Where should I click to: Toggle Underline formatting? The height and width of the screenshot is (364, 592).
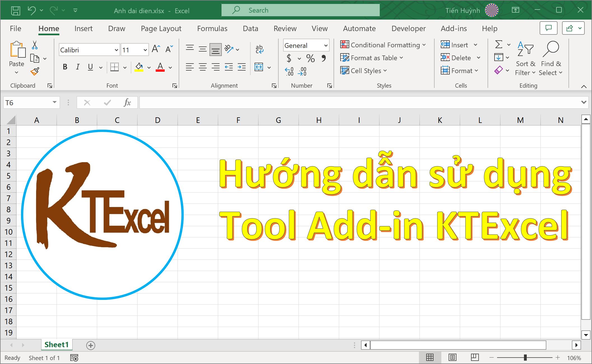click(90, 67)
